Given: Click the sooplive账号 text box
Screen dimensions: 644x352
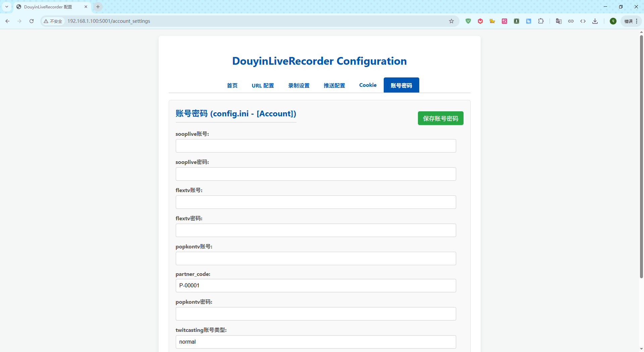Looking at the screenshot, I should pyautogui.click(x=315, y=146).
